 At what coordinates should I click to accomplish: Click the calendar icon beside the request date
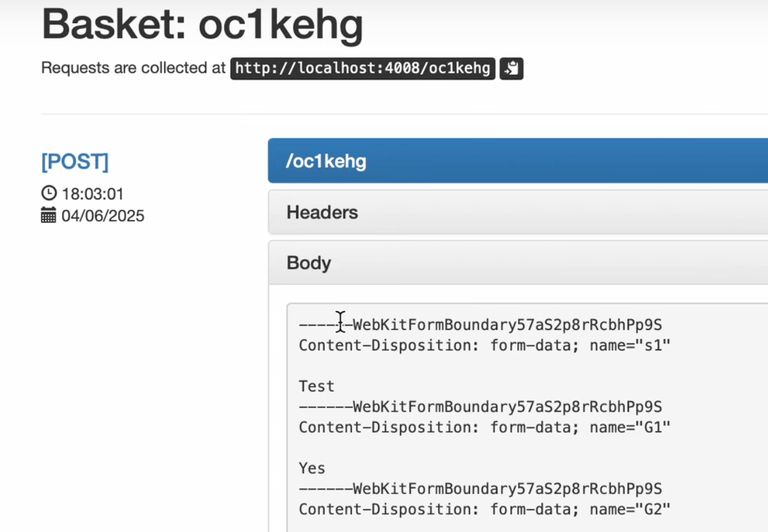pos(49,216)
